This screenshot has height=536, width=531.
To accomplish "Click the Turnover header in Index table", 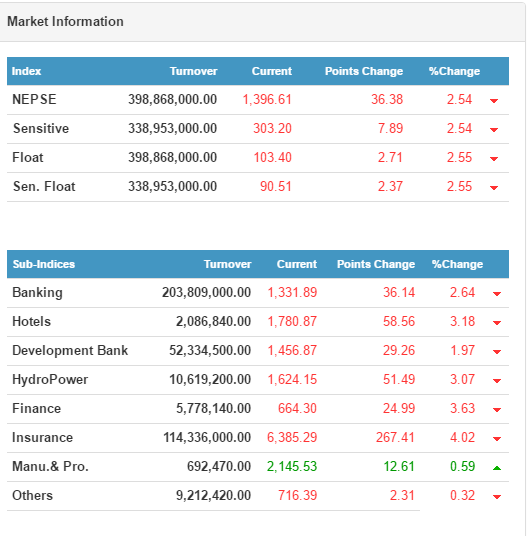I will [x=194, y=71].
